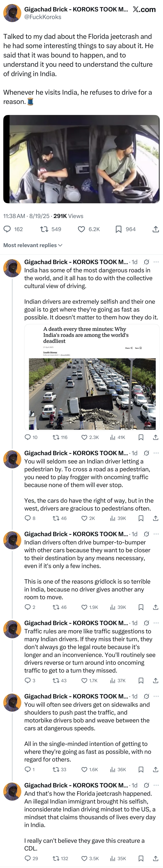
Task: Open more options on the dangerous roads reply
Action: coord(156,262)
